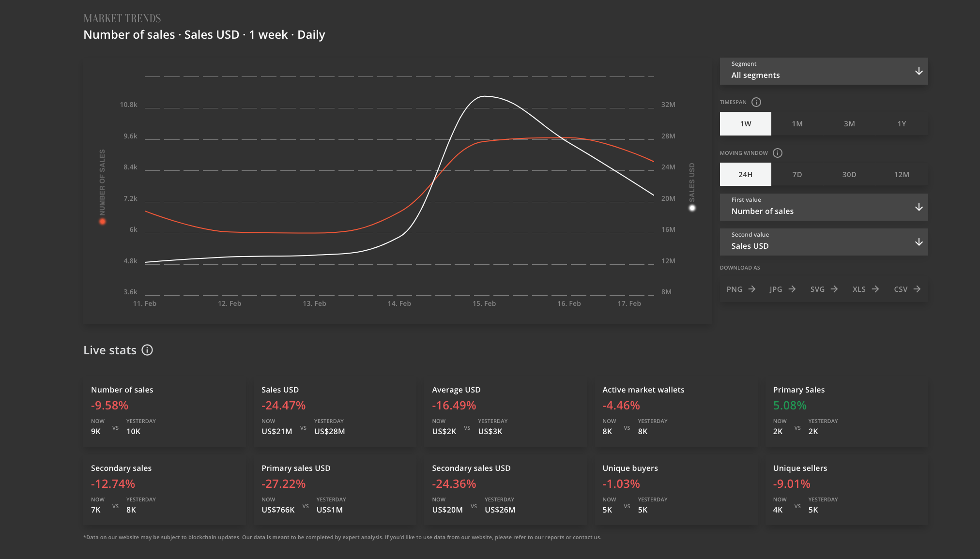The image size is (980, 559).
Task: Click the Timespan info icon
Action: coord(756,102)
